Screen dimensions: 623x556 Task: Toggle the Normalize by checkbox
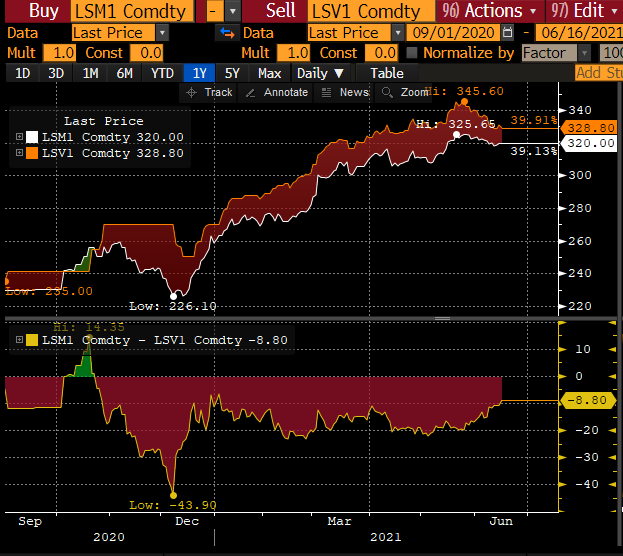point(411,52)
